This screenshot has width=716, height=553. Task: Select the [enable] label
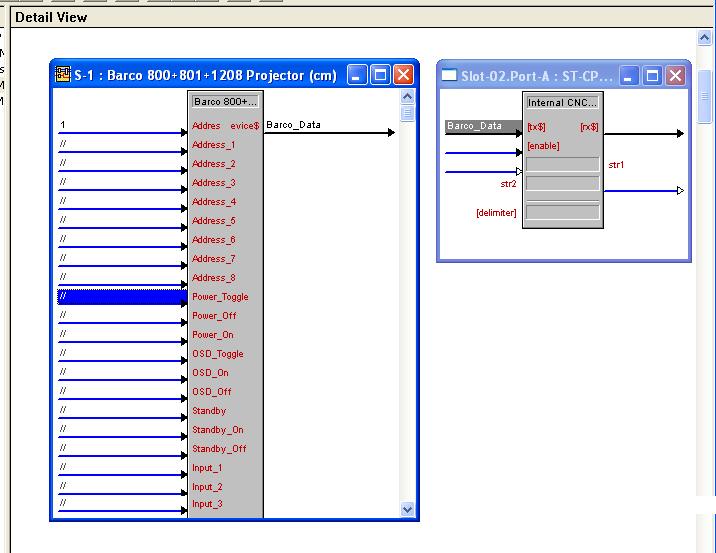pos(543,146)
